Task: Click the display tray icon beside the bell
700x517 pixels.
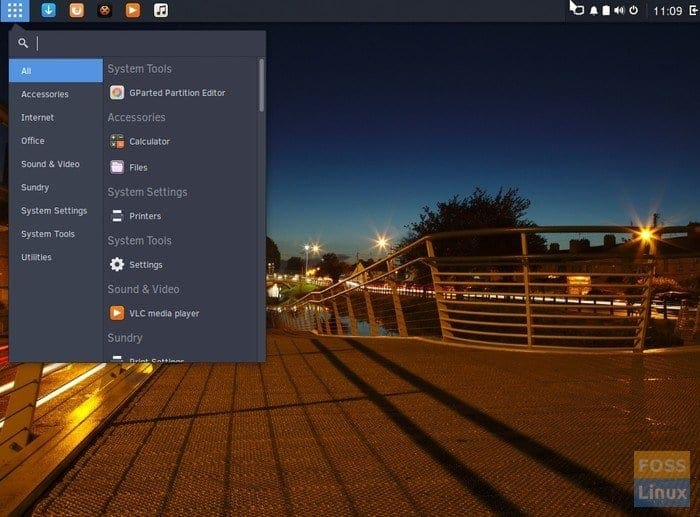Action: [578, 10]
